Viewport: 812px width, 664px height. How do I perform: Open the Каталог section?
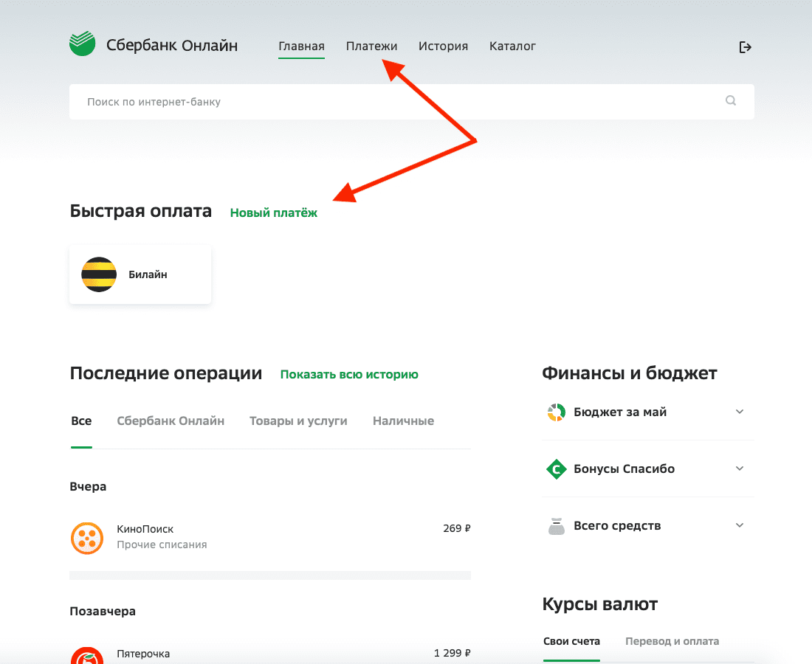pyautogui.click(x=512, y=46)
